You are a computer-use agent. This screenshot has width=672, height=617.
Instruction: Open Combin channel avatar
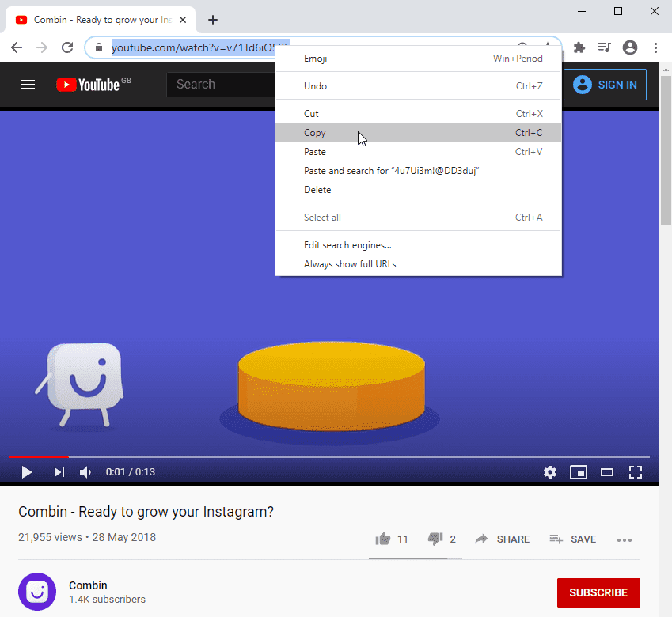[x=37, y=592]
